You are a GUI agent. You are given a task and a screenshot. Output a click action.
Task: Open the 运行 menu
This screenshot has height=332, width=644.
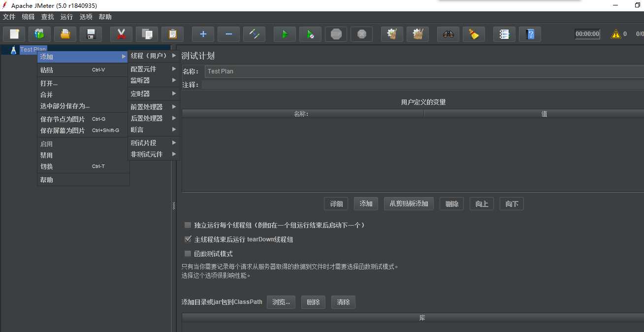tap(67, 17)
